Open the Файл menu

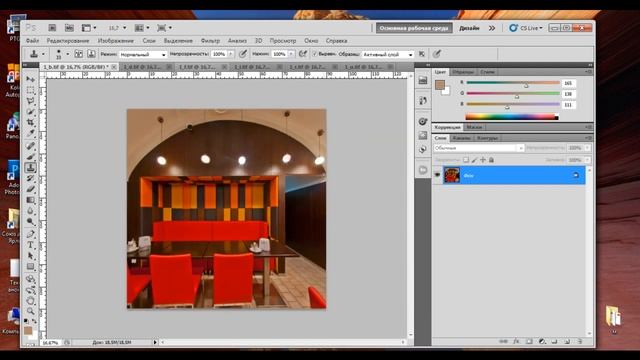click(x=33, y=41)
